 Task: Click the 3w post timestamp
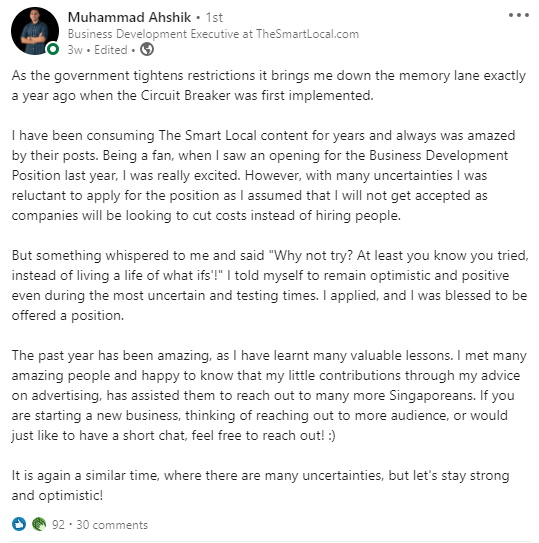pos(75,50)
